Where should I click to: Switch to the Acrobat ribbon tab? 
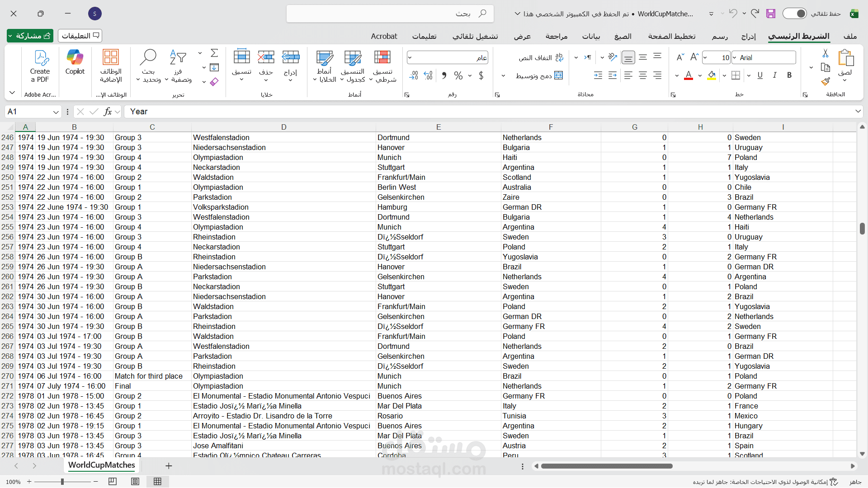[x=384, y=36]
